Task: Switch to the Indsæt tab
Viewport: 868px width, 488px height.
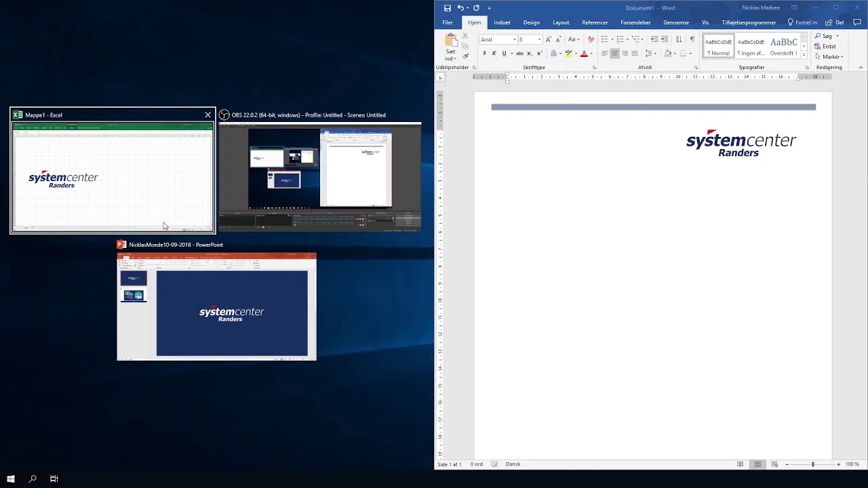Action: coord(502,22)
